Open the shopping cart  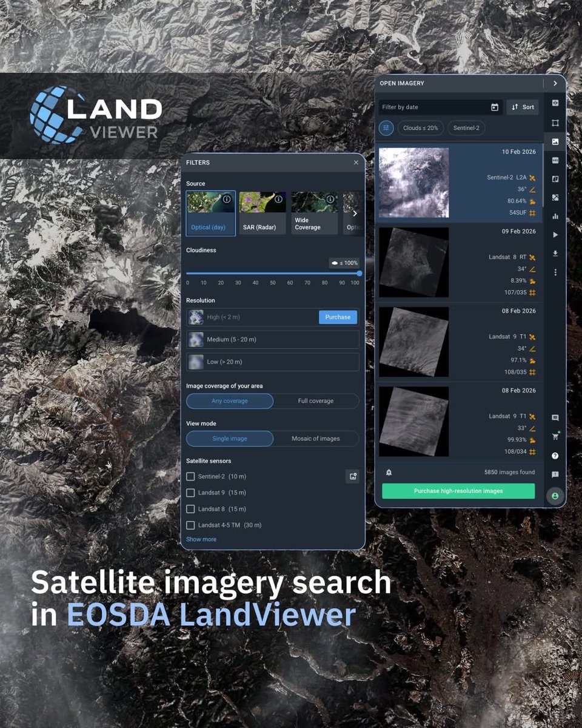pos(555,436)
